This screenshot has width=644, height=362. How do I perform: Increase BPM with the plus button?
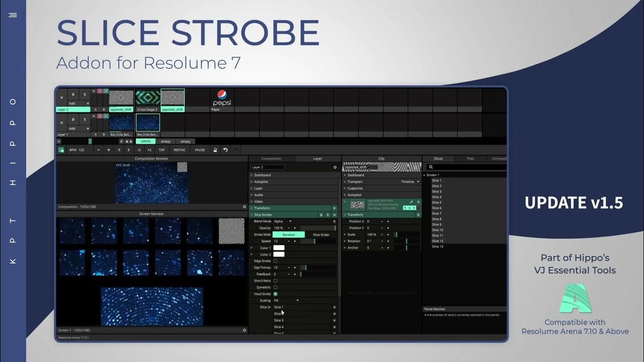108,150
